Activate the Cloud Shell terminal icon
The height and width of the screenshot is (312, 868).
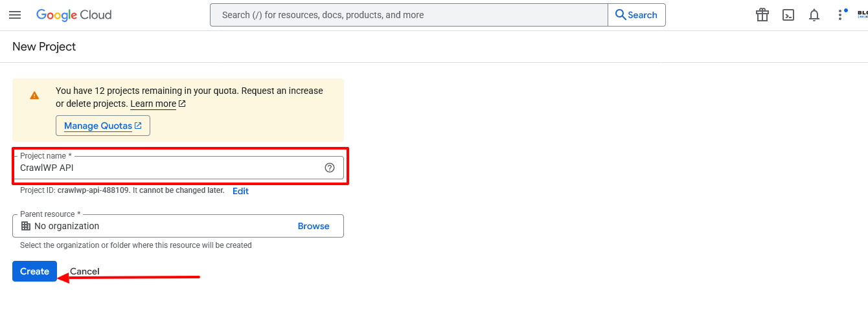pos(788,15)
